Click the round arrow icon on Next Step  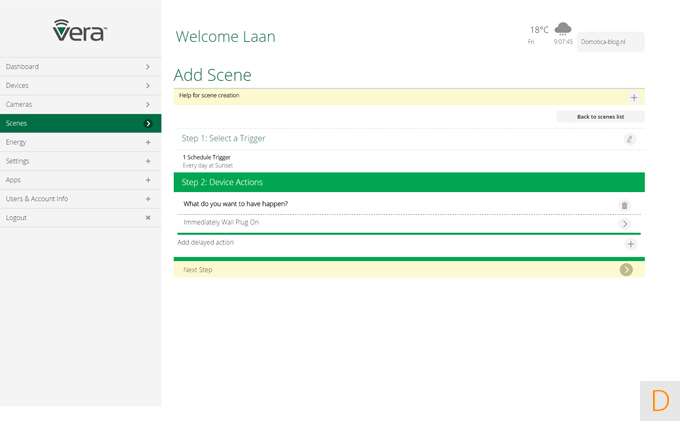[626, 270]
